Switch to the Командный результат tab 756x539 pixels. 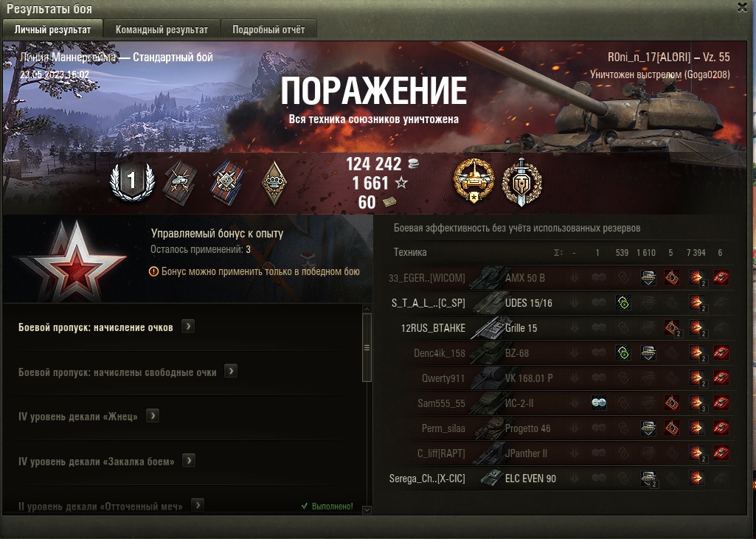[x=162, y=29]
